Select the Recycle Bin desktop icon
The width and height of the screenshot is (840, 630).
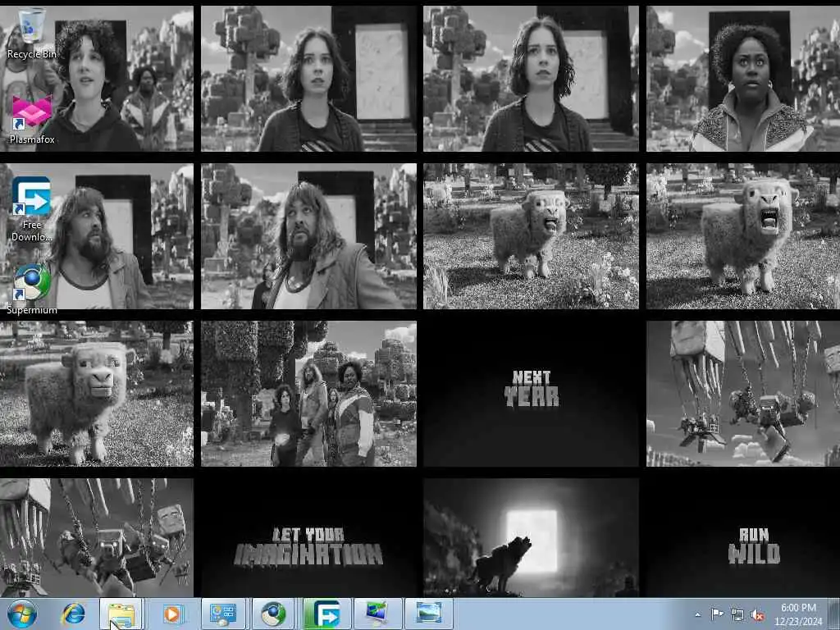coord(32,33)
